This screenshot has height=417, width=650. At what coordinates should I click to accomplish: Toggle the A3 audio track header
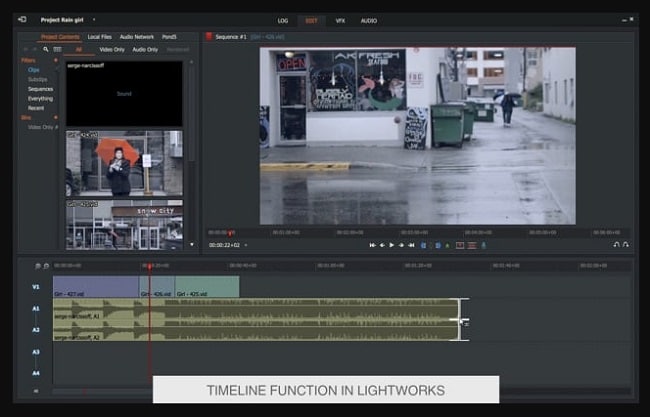[x=35, y=352]
